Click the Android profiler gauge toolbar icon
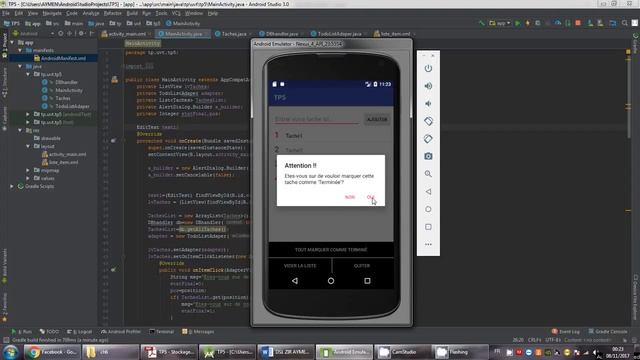 click(x=558, y=23)
